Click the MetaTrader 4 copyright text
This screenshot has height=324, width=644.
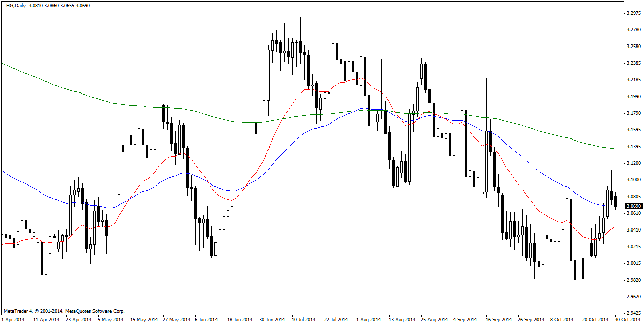click(64, 311)
